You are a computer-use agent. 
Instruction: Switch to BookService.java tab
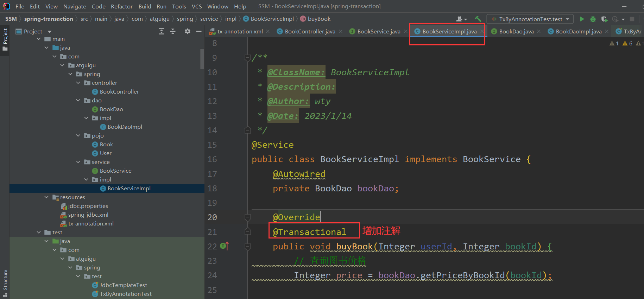[379, 31]
